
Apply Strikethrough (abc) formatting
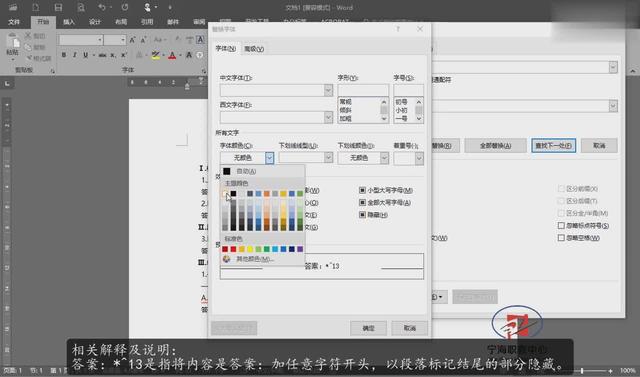pos(102,55)
